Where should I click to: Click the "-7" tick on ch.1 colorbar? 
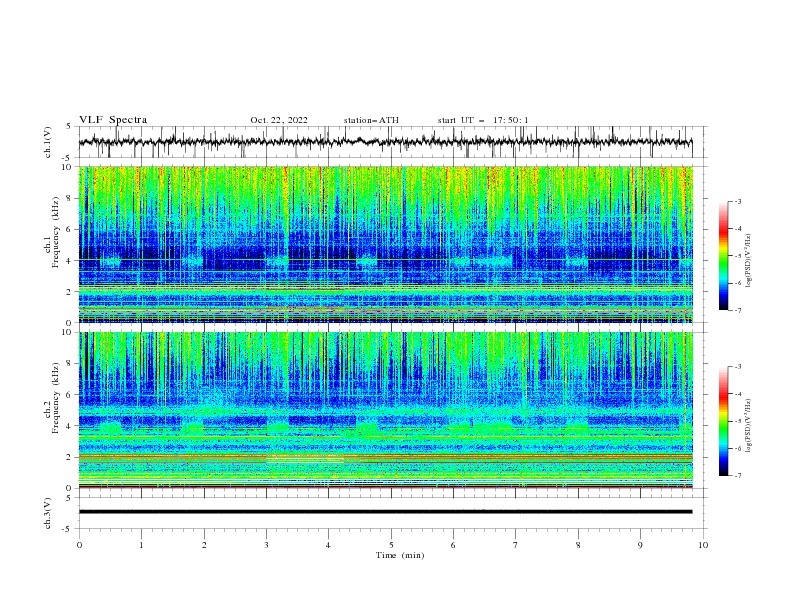pos(738,310)
